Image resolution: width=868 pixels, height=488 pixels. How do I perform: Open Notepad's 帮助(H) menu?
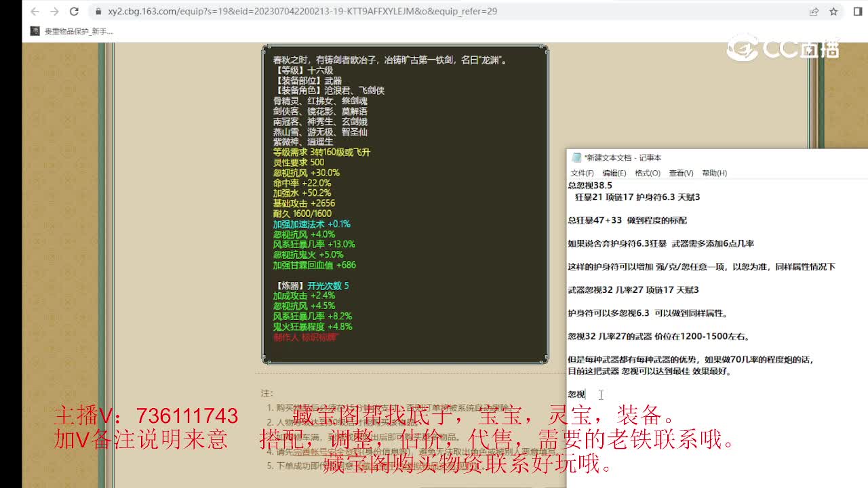tap(714, 174)
